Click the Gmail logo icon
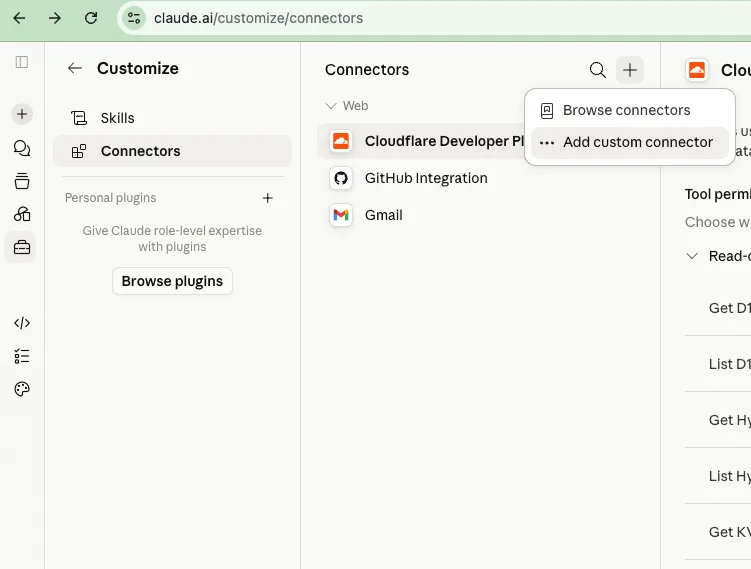This screenshot has width=751, height=569. [x=341, y=215]
